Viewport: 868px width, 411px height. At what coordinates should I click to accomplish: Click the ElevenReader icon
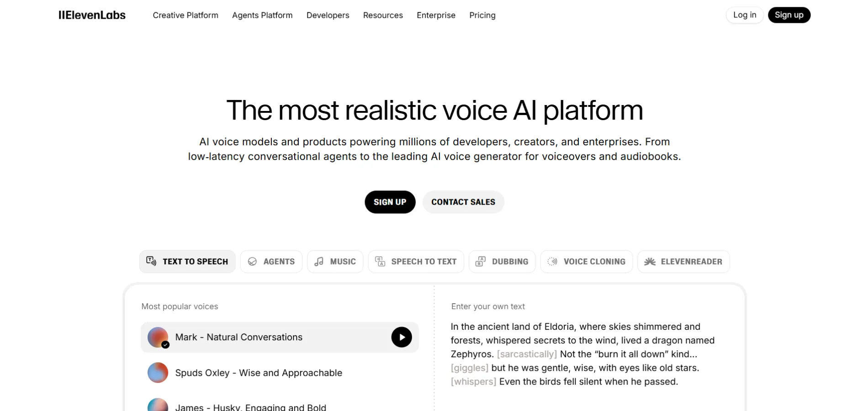click(650, 262)
